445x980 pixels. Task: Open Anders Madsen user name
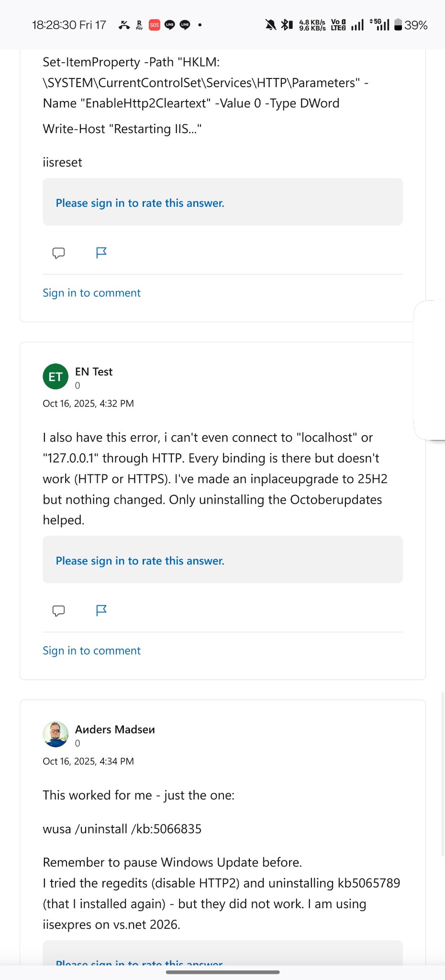[x=115, y=730]
